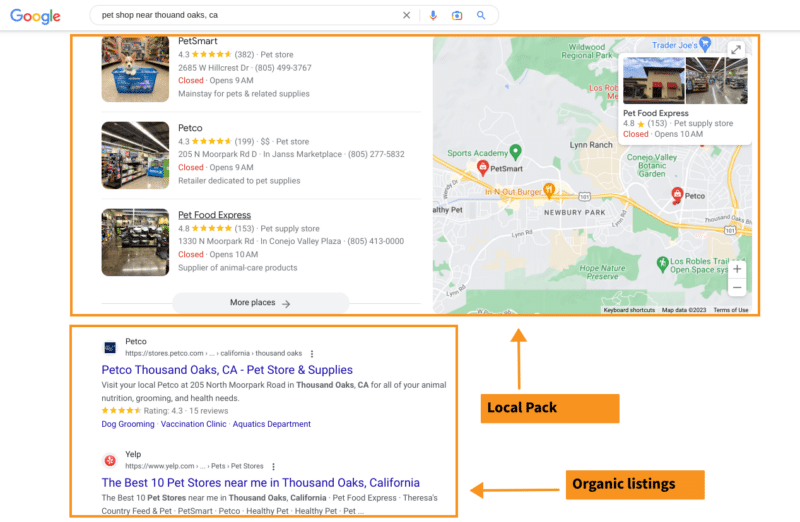Open the Petco result options menu dots
This screenshot has width=800, height=522.
click(x=312, y=354)
